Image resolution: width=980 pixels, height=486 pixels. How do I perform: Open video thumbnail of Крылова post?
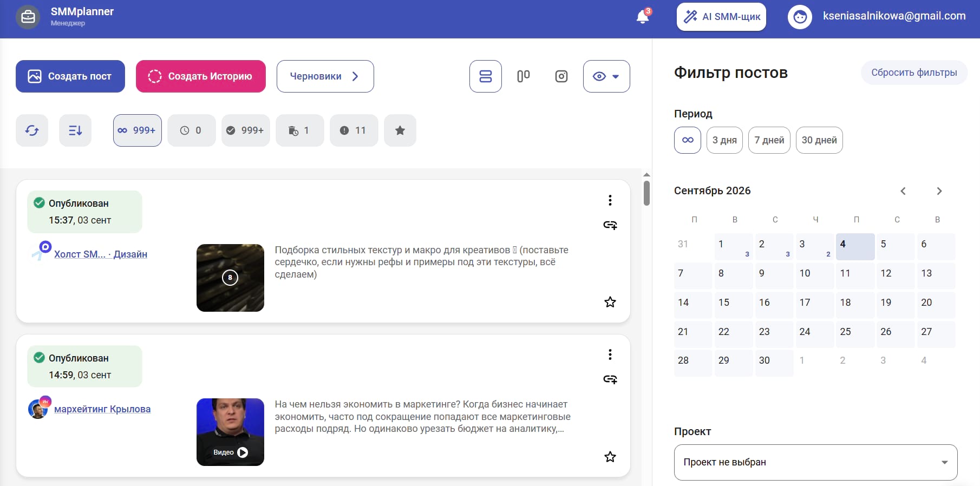[230, 432]
